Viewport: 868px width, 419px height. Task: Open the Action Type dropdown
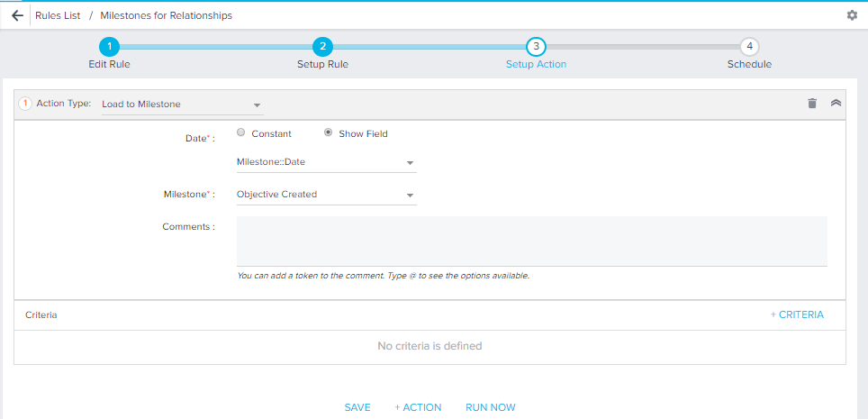tap(182, 105)
